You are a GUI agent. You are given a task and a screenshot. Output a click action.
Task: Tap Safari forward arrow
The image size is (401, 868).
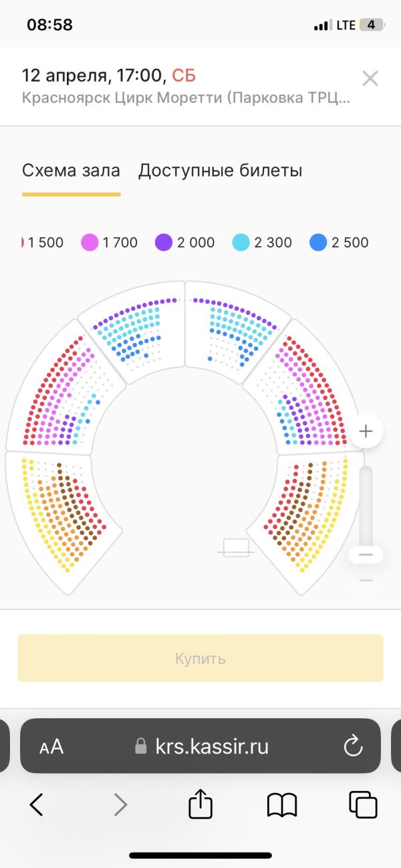[x=120, y=804]
